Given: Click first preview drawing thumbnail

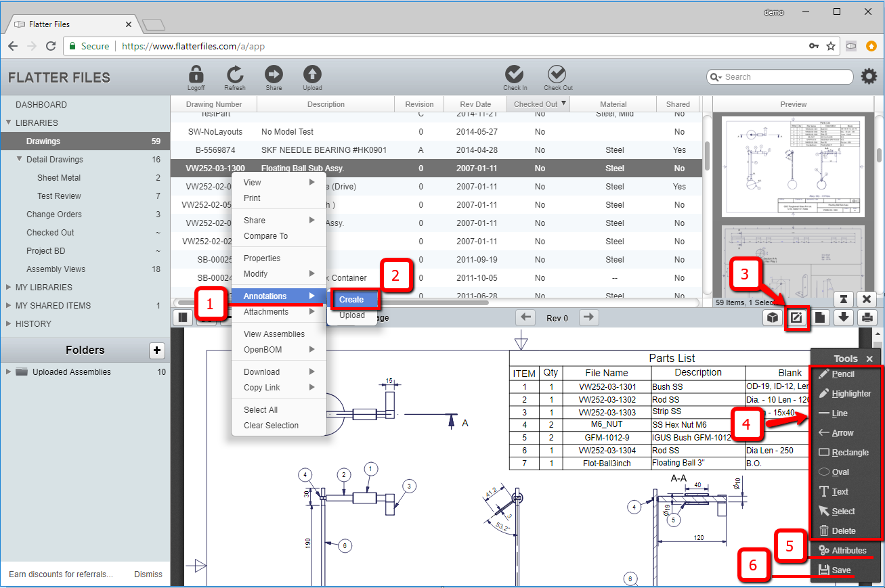Looking at the screenshot, I should point(794,166).
